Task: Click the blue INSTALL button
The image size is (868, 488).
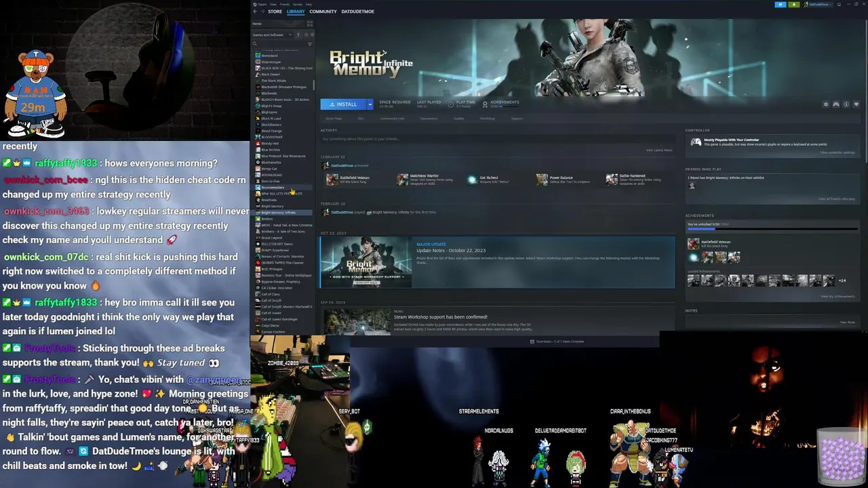Action: pos(343,104)
